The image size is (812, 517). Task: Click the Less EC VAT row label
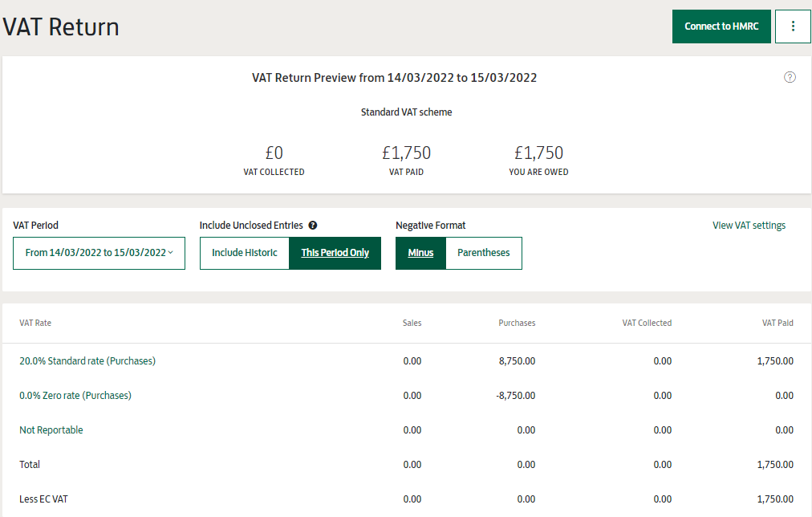tap(43, 499)
